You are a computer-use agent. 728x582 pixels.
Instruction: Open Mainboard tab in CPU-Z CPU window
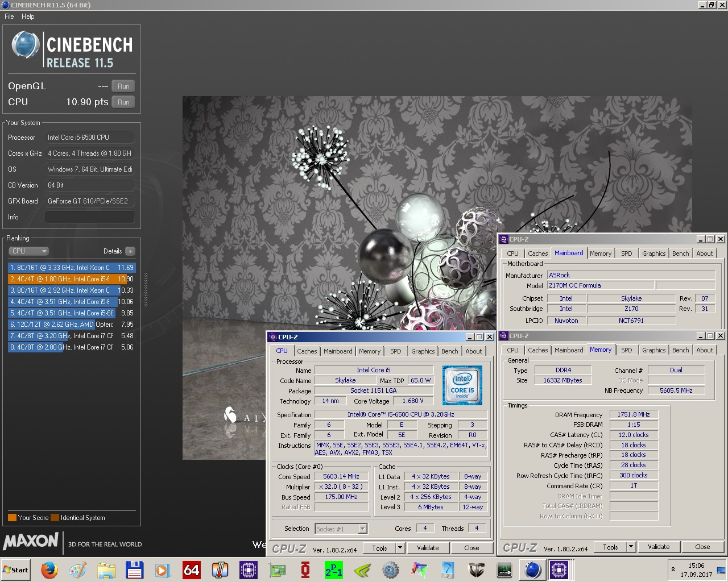(338, 351)
